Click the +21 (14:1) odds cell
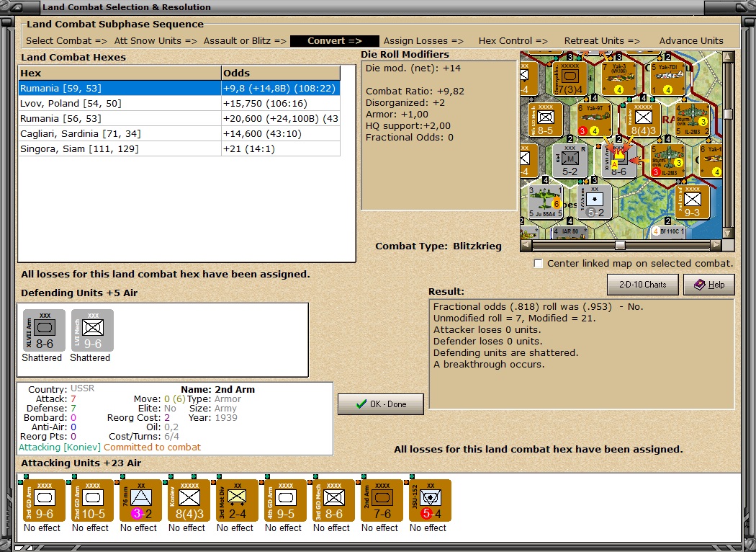The image size is (756, 552). point(281,148)
